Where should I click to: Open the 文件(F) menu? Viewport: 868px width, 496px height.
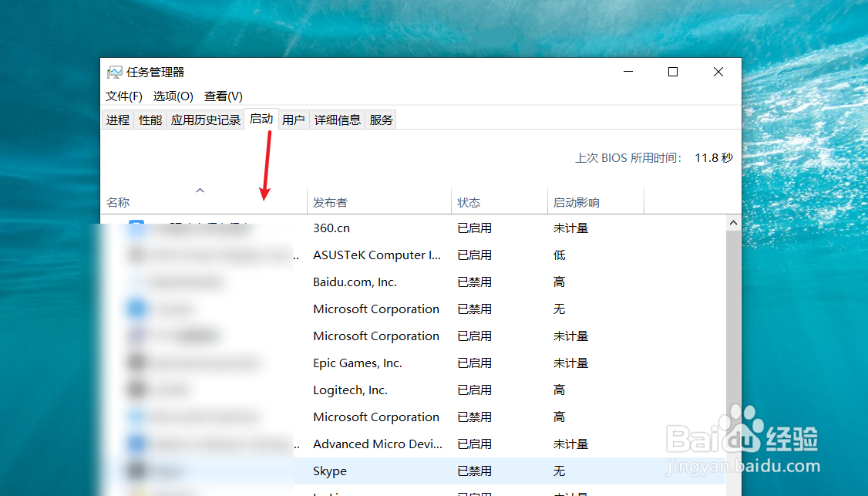point(124,96)
